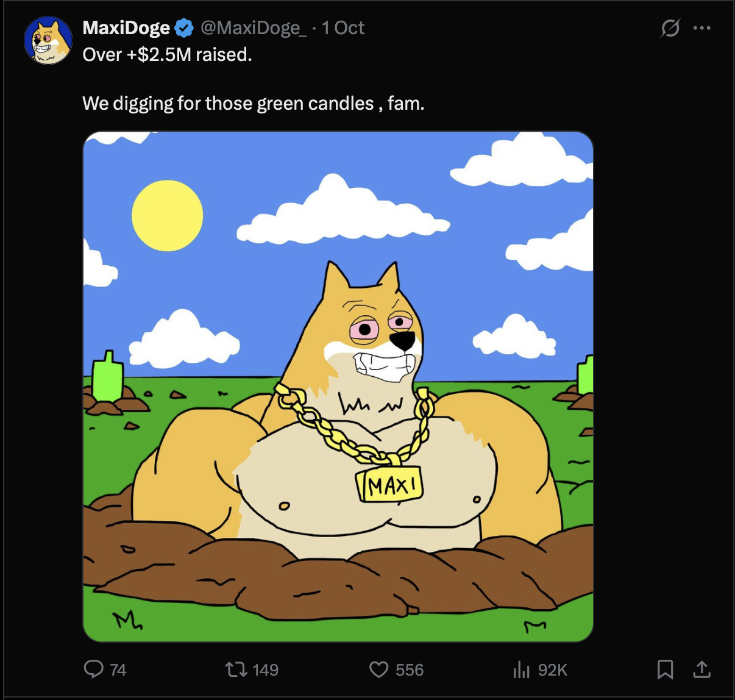Image resolution: width=735 pixels, height=700 pixels.
Task: Click the blue verified badge
Action: click(184, 28)
